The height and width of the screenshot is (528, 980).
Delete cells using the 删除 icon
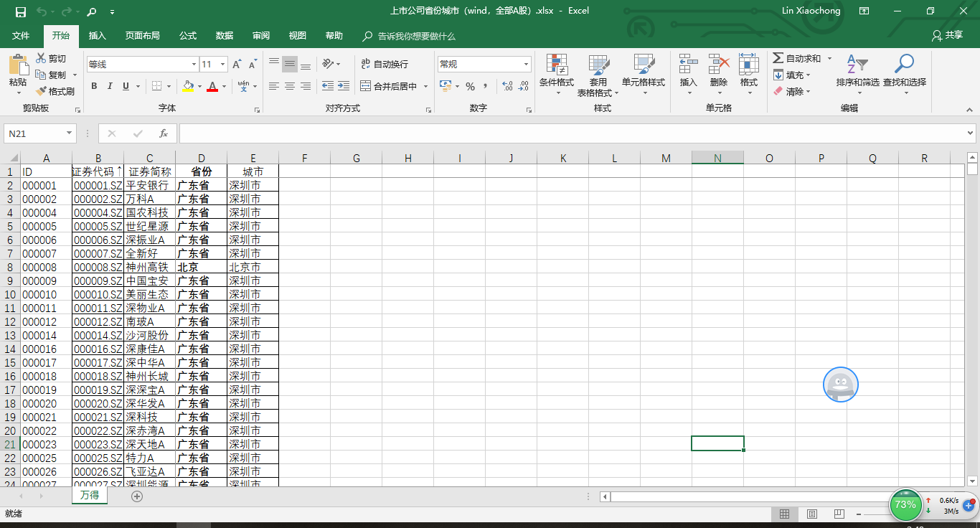pyautogui.click(x=719, y=75)
